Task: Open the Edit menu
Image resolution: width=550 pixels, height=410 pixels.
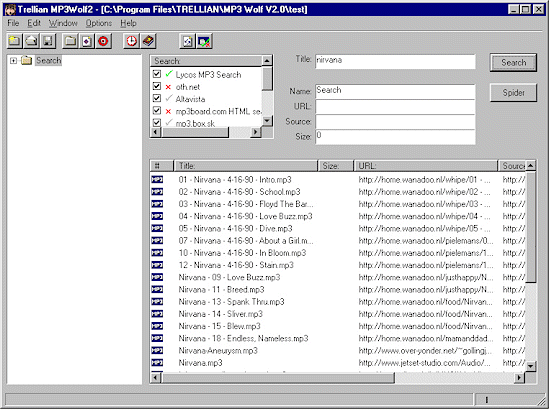Action: (x=34, y=23)
